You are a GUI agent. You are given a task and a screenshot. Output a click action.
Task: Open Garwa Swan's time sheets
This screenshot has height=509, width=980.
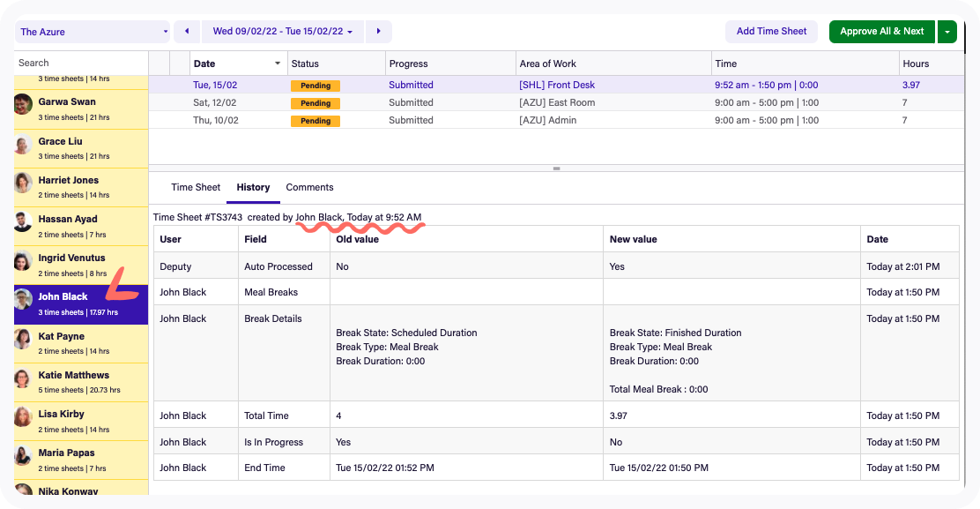click(81, 109)
